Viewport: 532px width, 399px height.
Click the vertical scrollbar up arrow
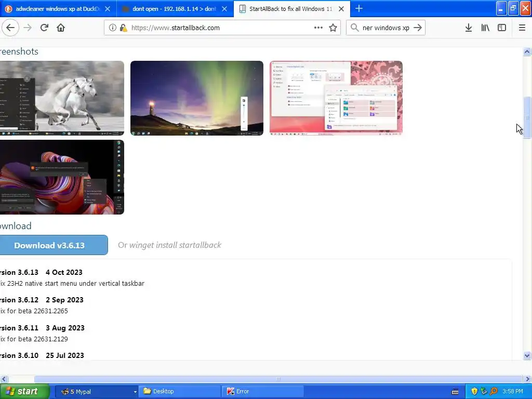point(527,51)
